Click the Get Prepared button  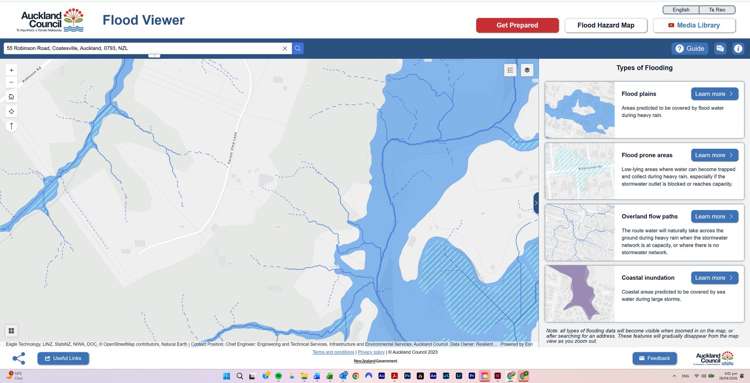pos(517,25)
